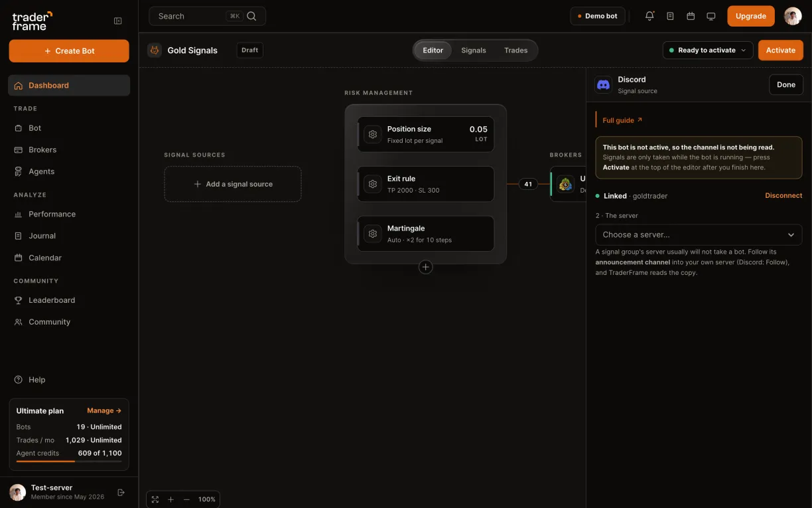Open Dashboard in the sidebar
Screen dimensions: 812x508
[x=69, y=85]
